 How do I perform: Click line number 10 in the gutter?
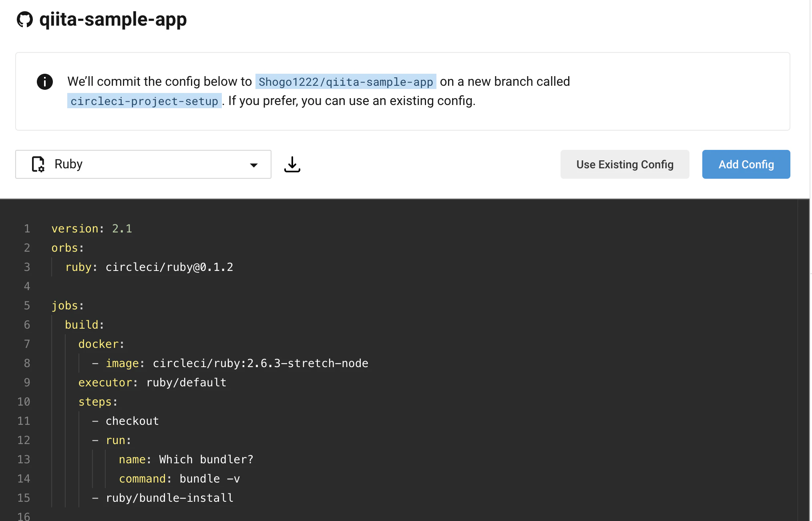coord(24,402)
